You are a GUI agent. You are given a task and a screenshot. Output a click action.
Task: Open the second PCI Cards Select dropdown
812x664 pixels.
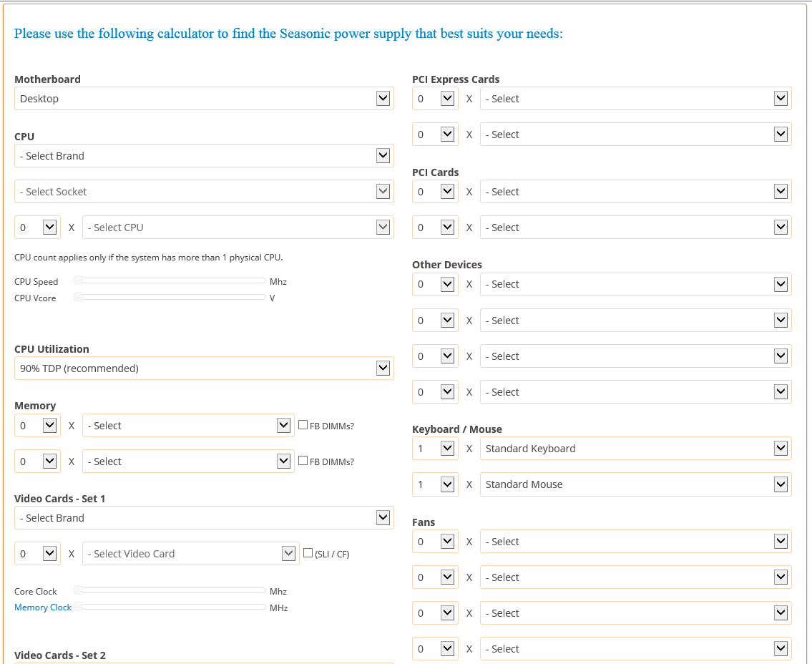point(636,228)
